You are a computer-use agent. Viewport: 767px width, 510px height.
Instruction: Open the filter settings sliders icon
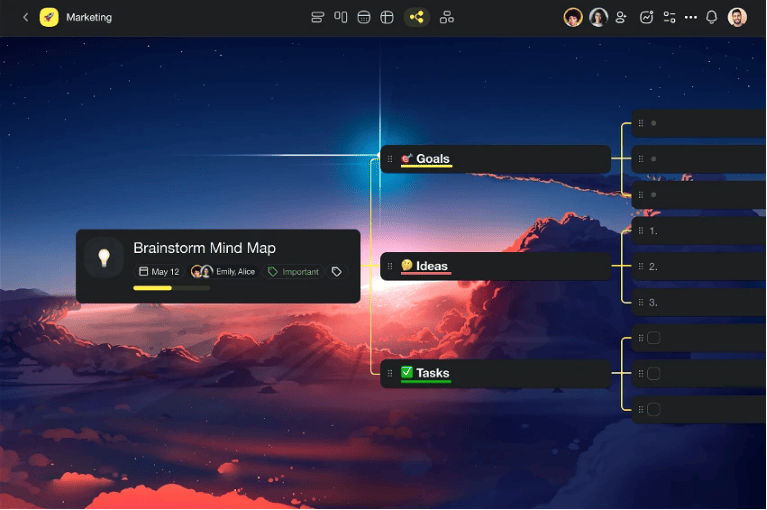click(x=669, y=18)
